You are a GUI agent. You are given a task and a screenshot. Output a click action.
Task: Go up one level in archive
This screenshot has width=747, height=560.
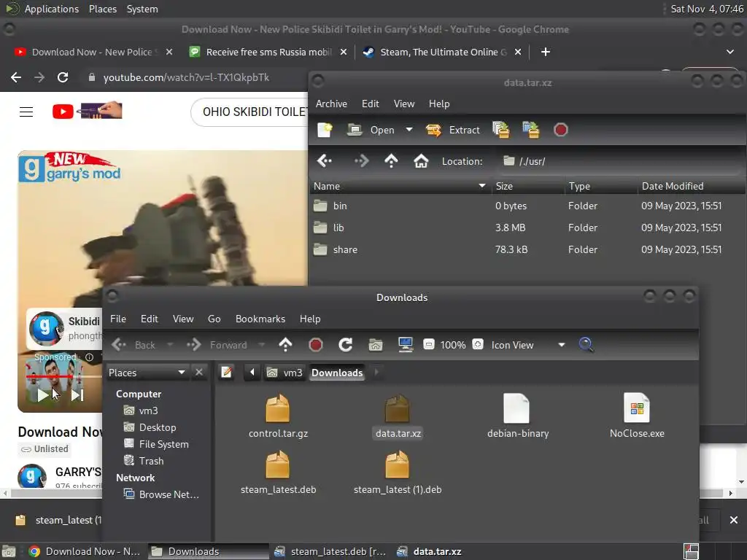(391, 161)
